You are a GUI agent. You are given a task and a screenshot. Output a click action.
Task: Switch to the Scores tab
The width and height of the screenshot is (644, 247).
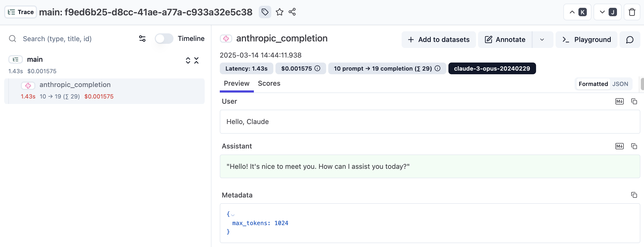tap(269, 84)
